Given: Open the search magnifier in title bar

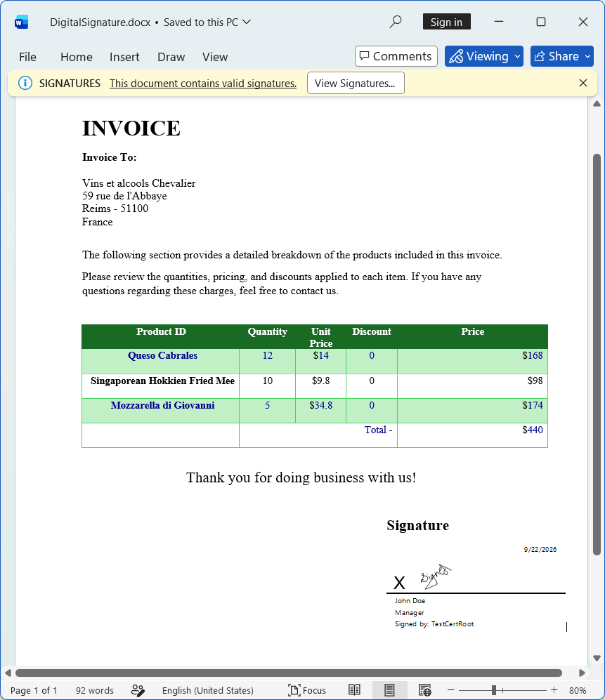Looking at the screenshot, I should tap(396, 22).
